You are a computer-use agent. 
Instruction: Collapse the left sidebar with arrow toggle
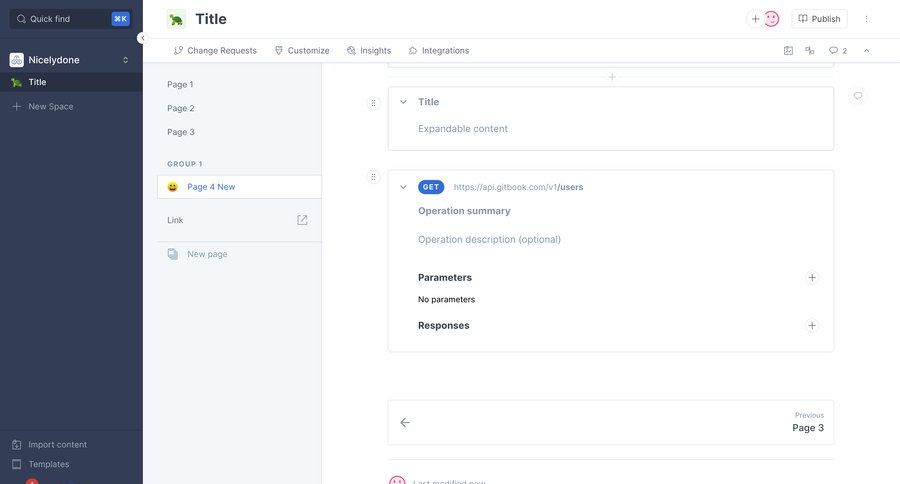[x=142, y=38]
